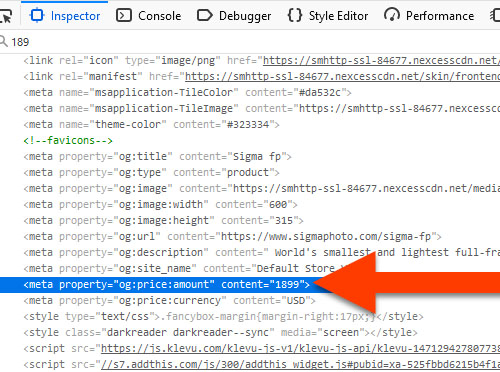Click the Performance gauge icon
Image resolution: width=500 pixels, height=372 pixels.
click(392, 16)
